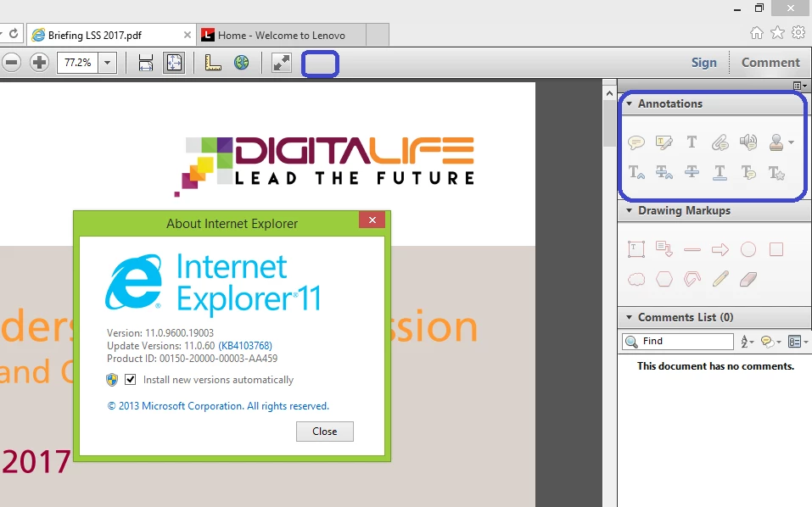Collapse the Annotations section
This screenshot has height=507, width=812.
tap(630, 103)
